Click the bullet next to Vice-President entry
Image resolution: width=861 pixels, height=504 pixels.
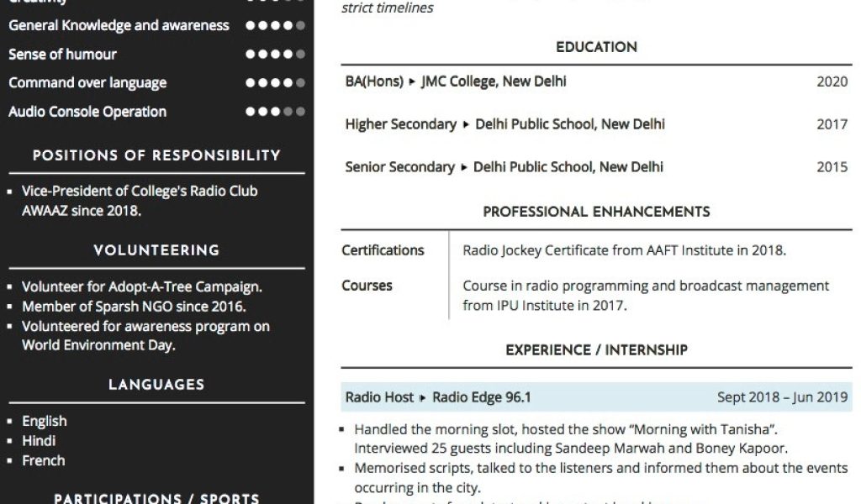(10, 192)
